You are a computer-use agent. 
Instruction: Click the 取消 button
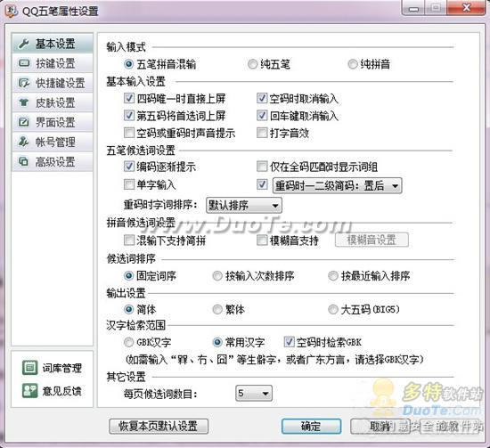click(x=380, y=426)
